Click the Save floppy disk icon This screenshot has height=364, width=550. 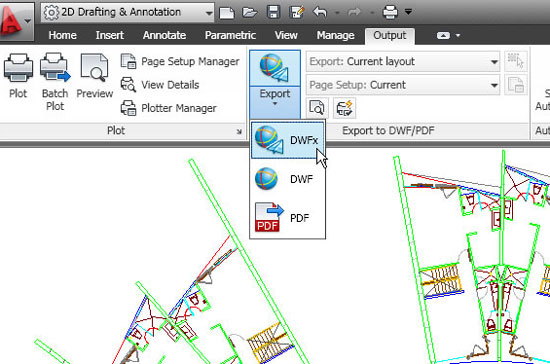273,12
